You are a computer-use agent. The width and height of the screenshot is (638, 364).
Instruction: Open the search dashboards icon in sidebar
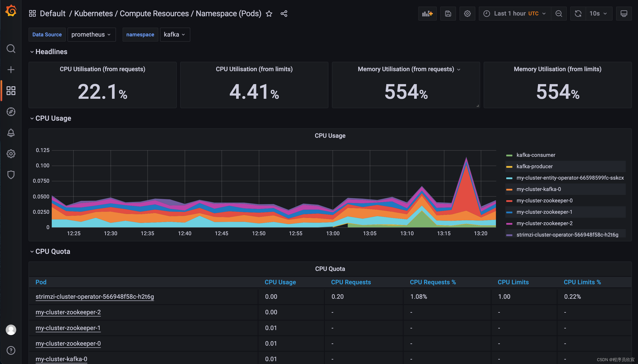11,49
